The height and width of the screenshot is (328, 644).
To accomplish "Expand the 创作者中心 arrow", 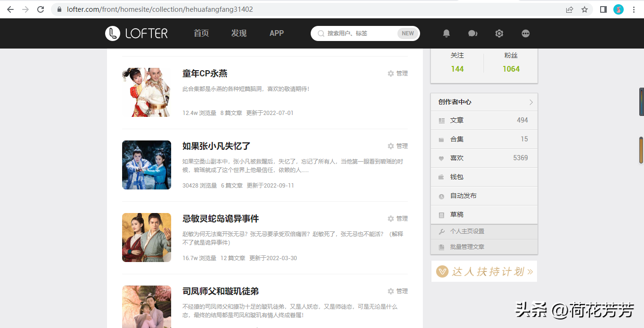I will click(531, 102).
